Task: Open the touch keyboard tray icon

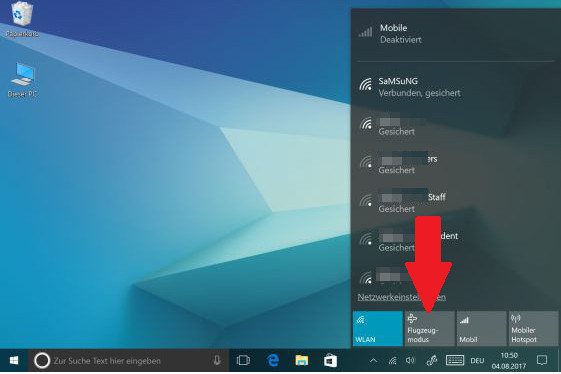Action: (455, 360)
